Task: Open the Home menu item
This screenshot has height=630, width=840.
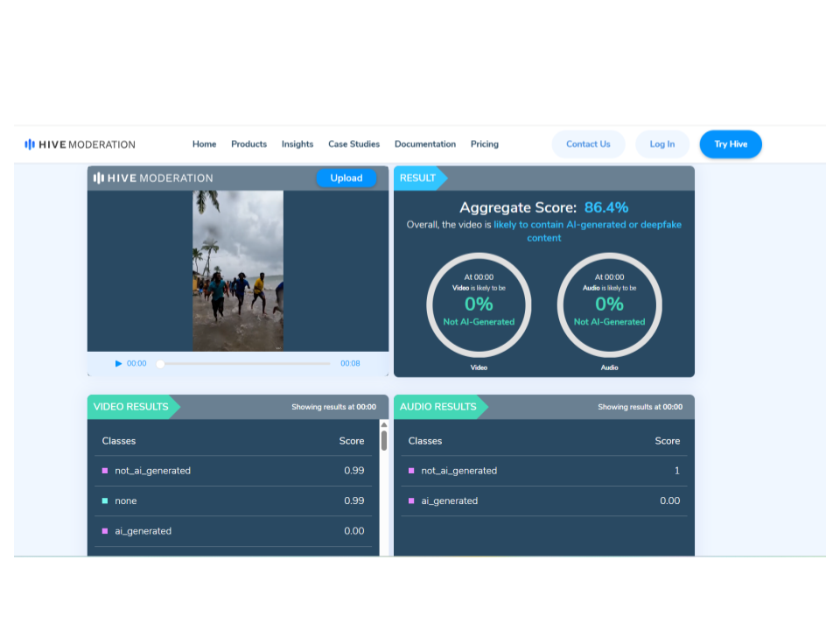Action: coord(204,144)
